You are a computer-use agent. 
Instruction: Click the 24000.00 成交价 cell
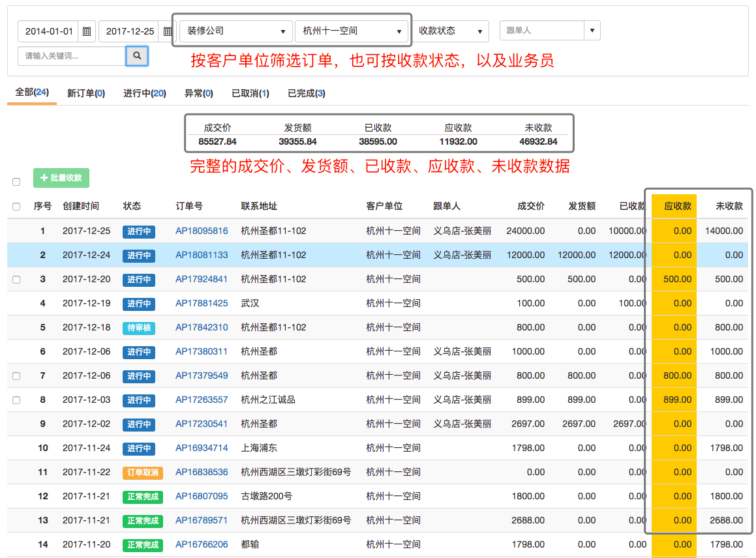click(x=526, y=231)
